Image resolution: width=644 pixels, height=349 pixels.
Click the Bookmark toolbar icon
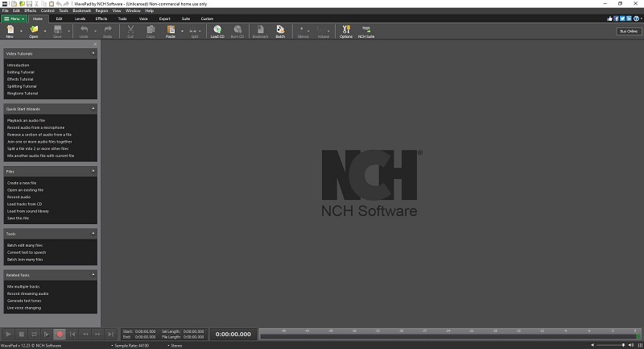click(x=260, y=29)
